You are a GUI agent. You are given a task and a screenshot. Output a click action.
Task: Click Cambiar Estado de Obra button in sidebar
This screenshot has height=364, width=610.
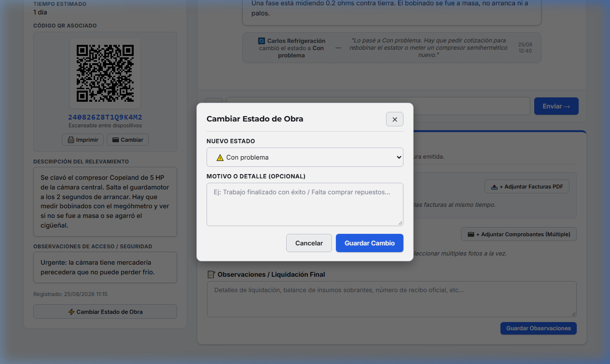(x=105, y=312)
